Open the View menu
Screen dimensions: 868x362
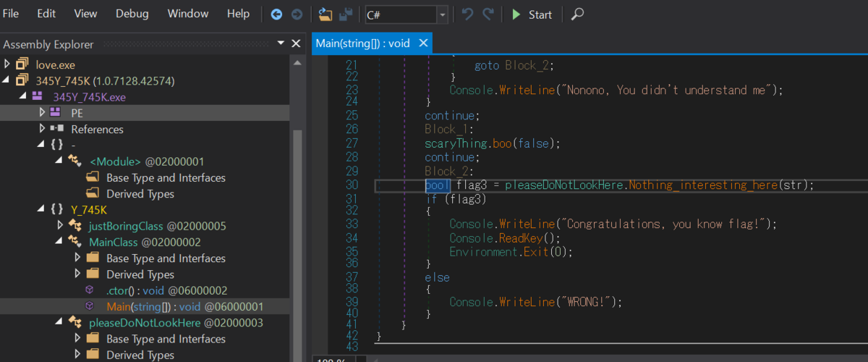(x=85, y=14)
